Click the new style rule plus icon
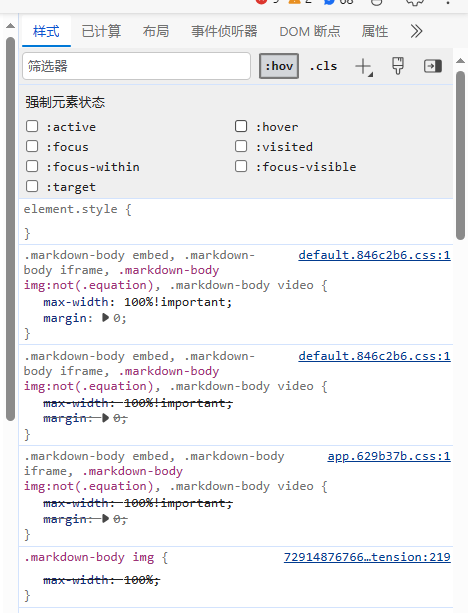 [364, 66]
